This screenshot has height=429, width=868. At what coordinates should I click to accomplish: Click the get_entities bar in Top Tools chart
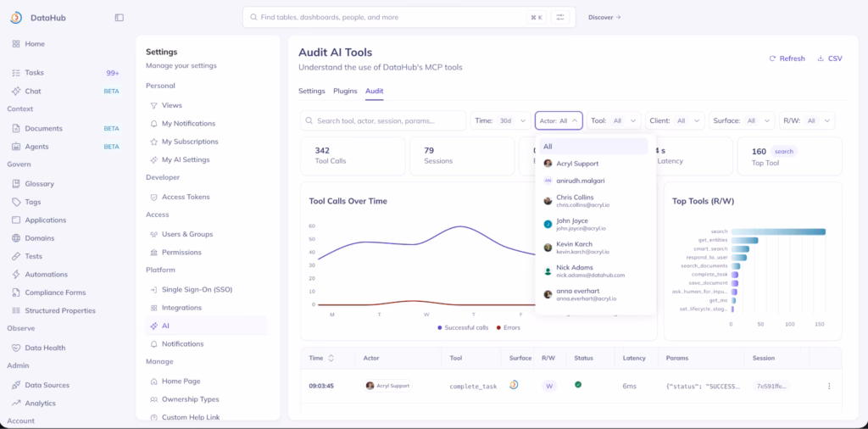tap(744, 240)
